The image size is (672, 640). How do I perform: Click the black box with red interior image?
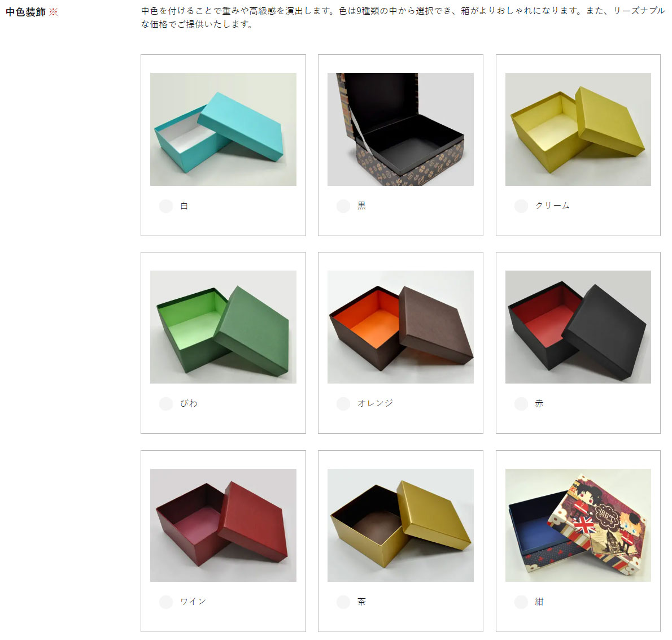pos(578,326)
